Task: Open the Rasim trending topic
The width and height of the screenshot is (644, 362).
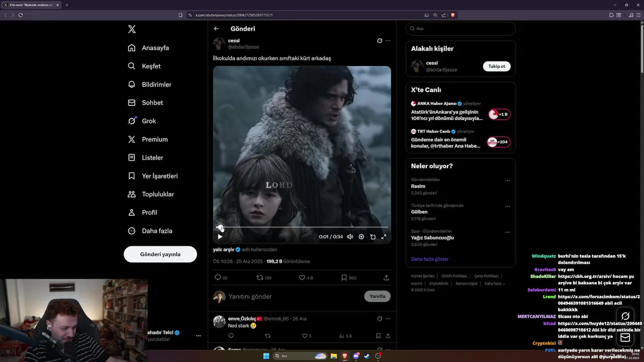Action: click(x=418, y=186)
